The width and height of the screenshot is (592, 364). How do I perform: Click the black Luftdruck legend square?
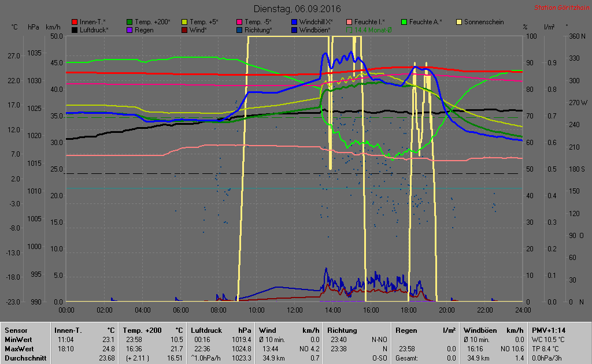click(x=75, y=29)
